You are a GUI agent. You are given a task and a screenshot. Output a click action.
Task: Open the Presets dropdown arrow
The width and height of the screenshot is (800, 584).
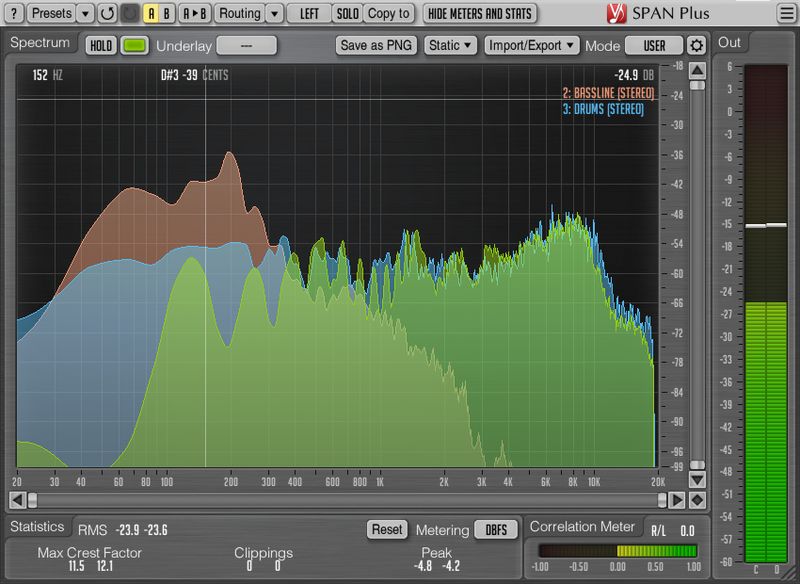coord(84,13)
